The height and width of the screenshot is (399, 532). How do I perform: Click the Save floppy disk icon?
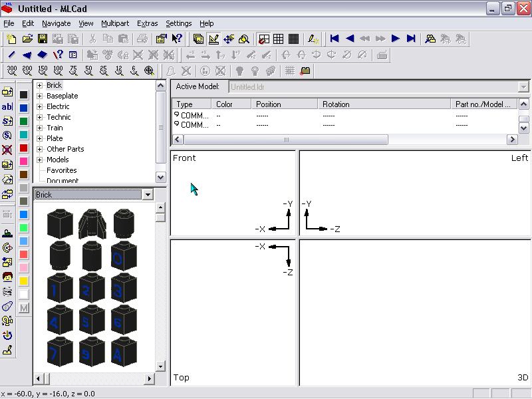tap(43, 39)
